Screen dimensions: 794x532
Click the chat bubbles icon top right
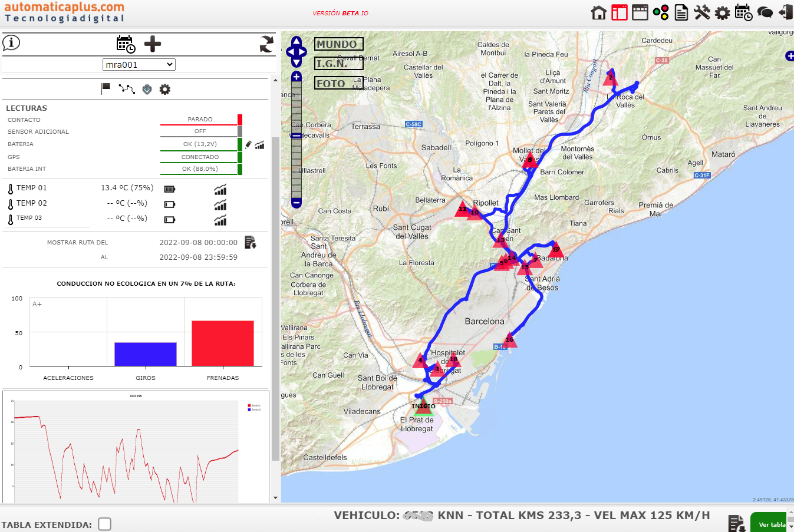pos(765,12)
